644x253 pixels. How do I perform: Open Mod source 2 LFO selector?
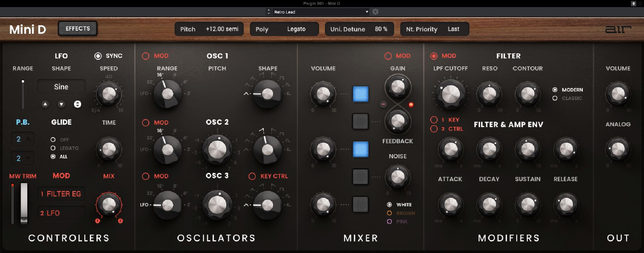point(61,213)
